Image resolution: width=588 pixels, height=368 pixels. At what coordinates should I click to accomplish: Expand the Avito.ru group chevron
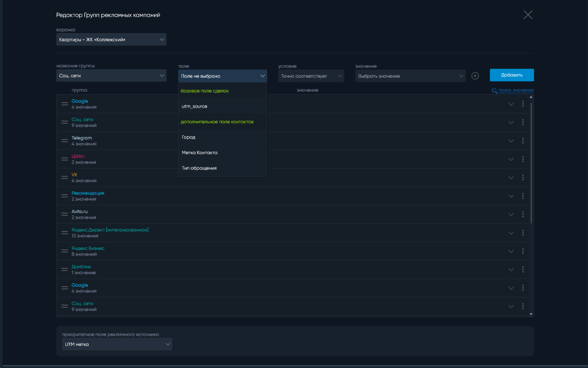click(511, 215)
